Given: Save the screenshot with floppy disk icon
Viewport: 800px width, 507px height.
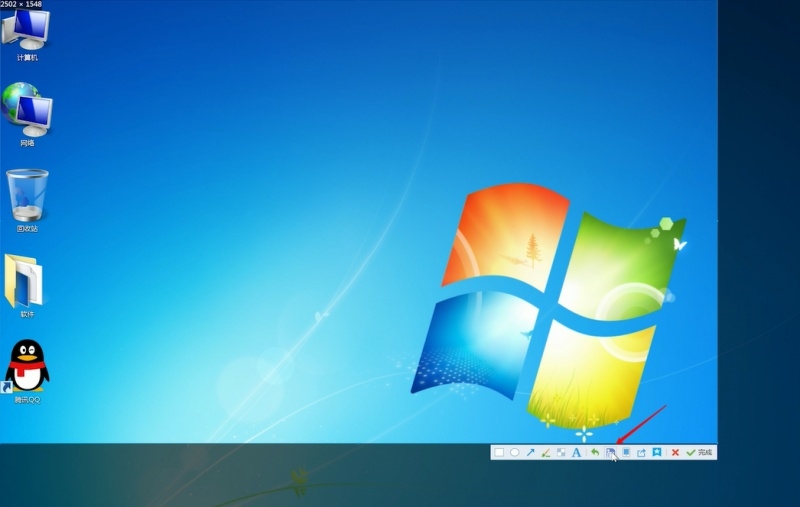Looking at the screenshot, I should [x=610, y=452].
